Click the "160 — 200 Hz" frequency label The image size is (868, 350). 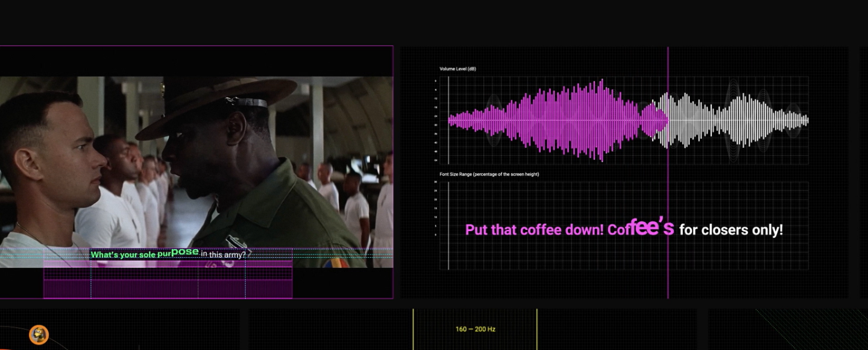pos(476,329)
